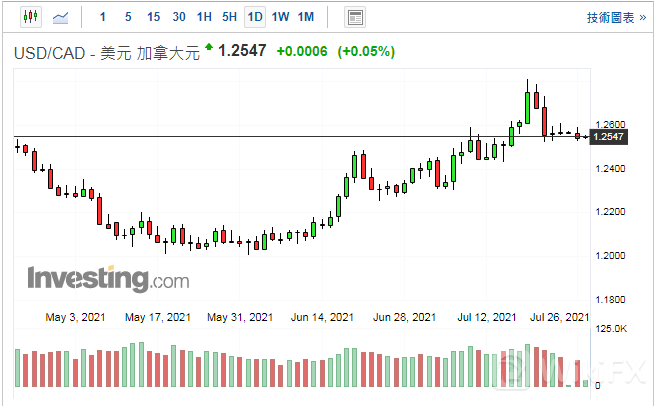Click the 1.2547 current price label on axis
This screenshot has width=657, height=406.
[609, 137]
